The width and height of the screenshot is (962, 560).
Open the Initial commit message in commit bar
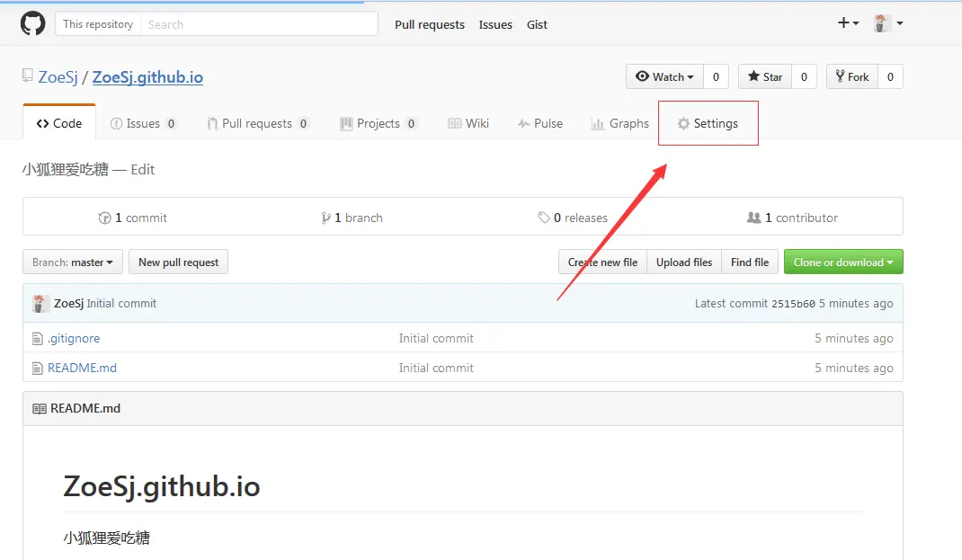[121, 304]
